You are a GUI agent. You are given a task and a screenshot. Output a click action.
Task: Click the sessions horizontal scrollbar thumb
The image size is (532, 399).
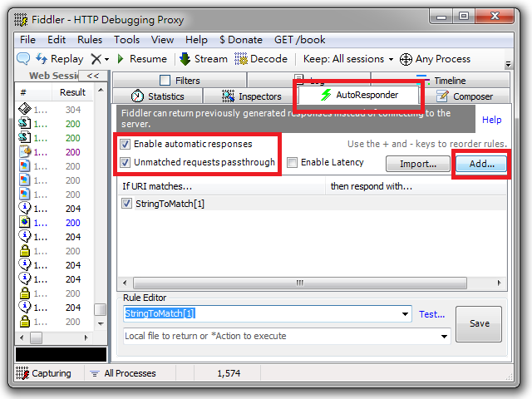click(36, 338)
